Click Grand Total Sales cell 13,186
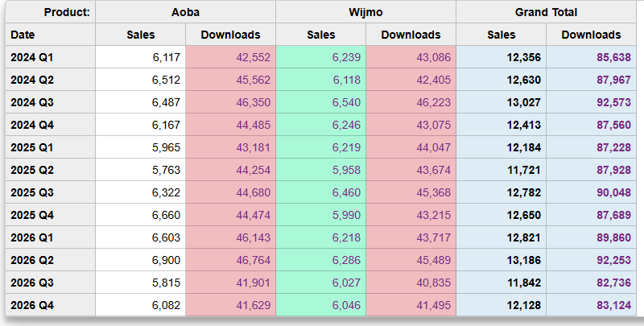 click(x=501, y=260)
